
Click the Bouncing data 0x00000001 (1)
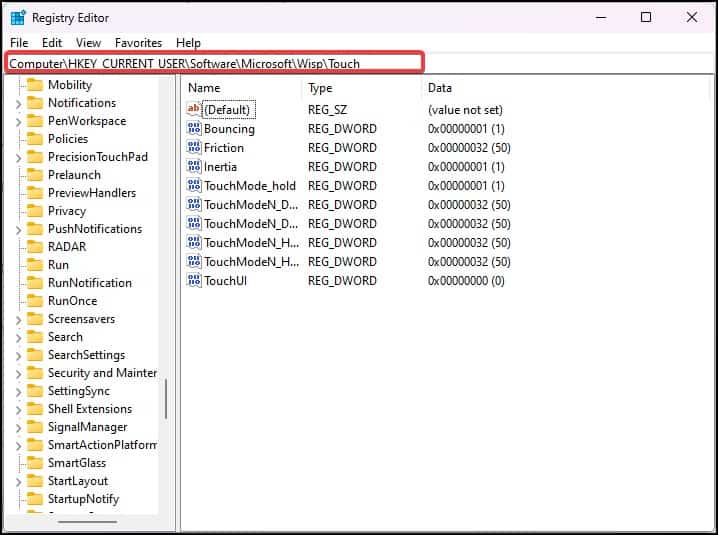pos(466,129)
